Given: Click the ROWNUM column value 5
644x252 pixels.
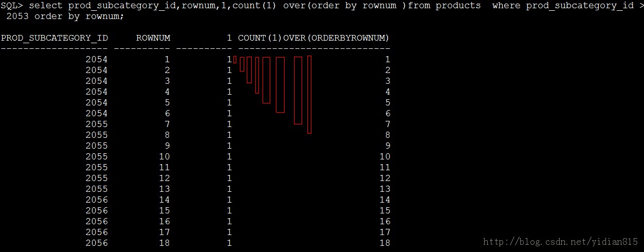Looking at the screenshot, I should [x=168, y=103].
